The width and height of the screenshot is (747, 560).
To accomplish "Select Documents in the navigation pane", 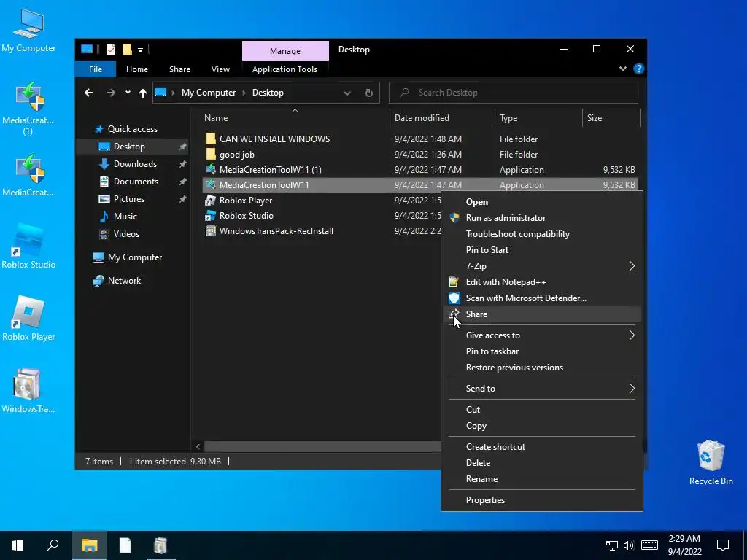I will coord(135,182).
